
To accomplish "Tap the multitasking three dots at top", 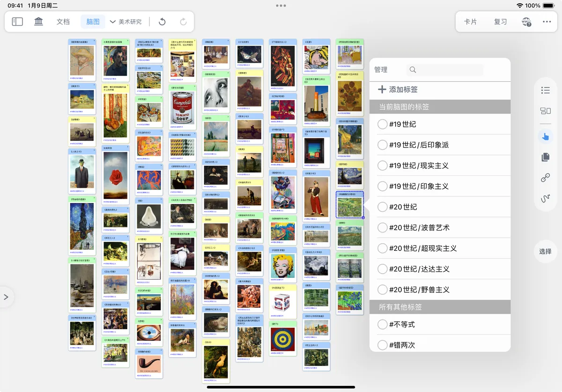I will [281, 6].
